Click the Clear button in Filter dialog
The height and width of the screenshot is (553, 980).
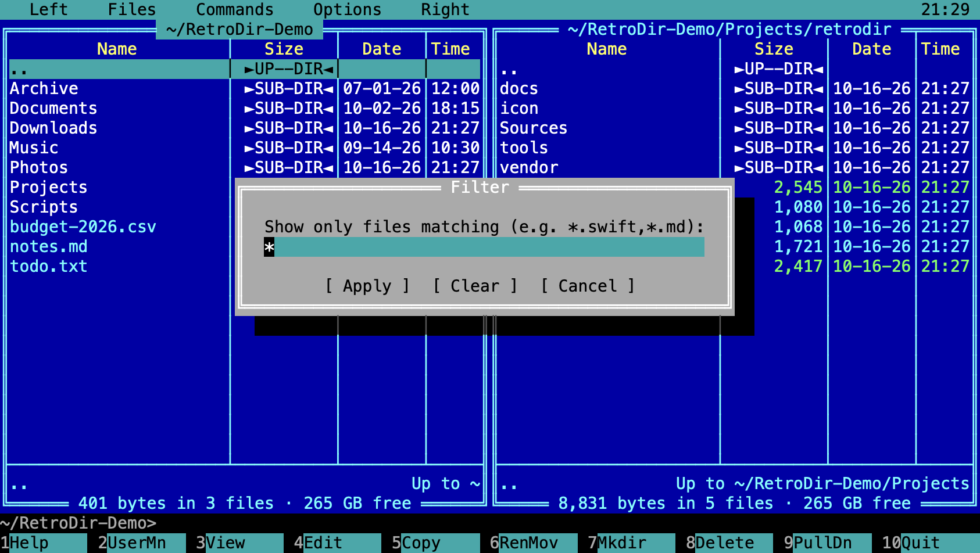[x=475, y=286]
